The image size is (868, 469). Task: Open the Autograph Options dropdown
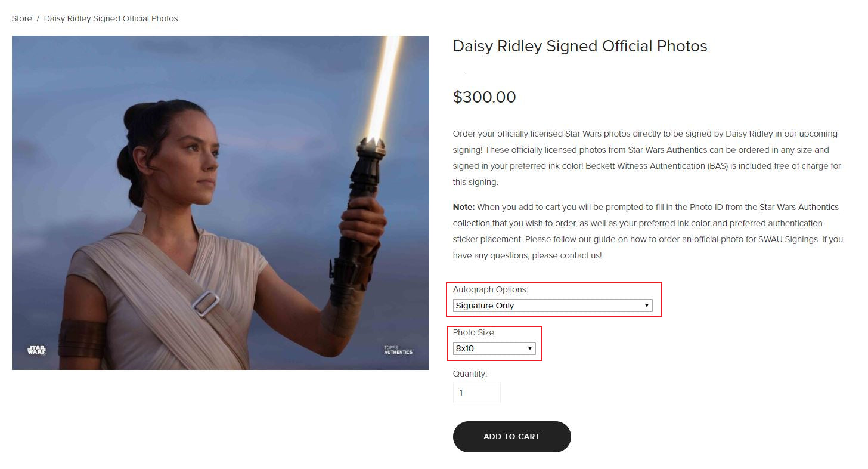(552, 306)
